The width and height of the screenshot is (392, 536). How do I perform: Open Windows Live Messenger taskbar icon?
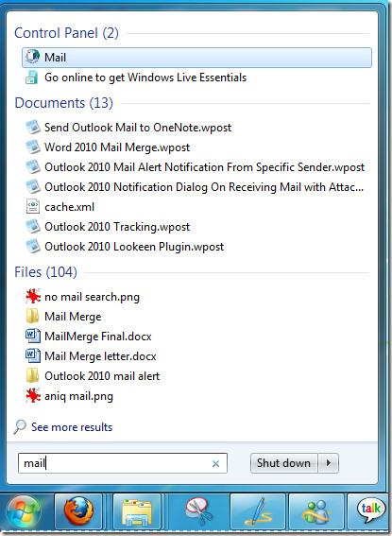(x=316, y=511)
